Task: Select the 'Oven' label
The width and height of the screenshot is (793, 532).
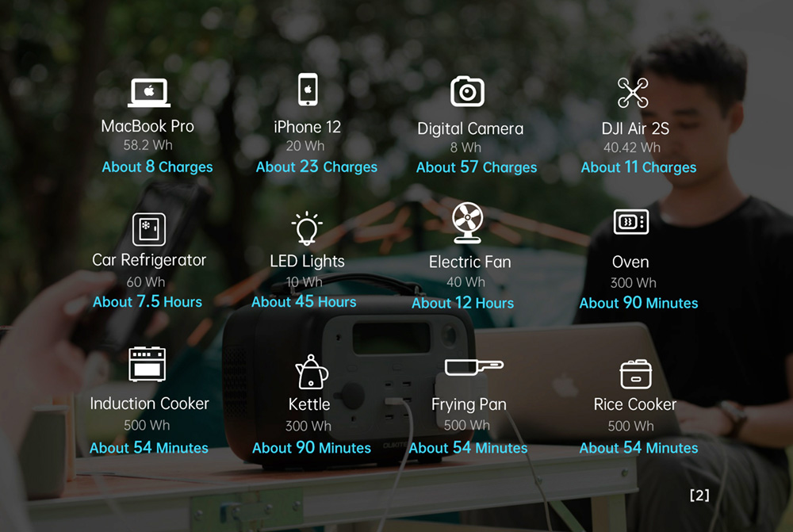Action: (x=630, y=262)
